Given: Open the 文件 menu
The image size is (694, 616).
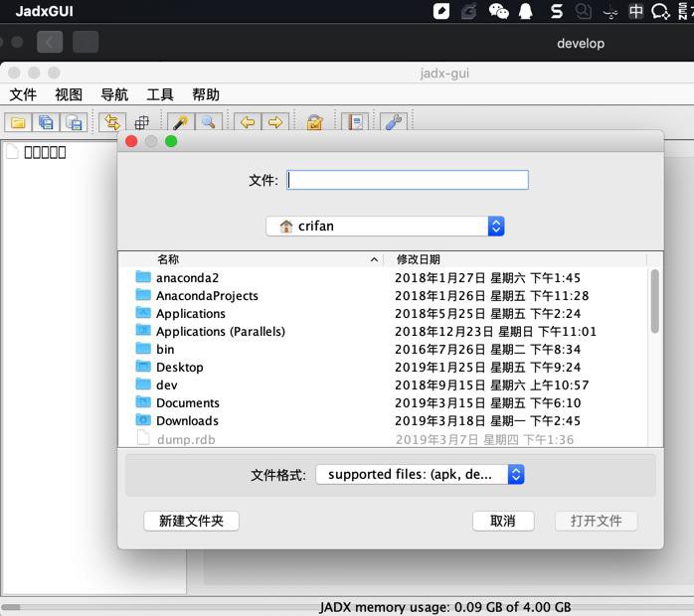Looking at the screenshot, I should (x=23, y=94).
